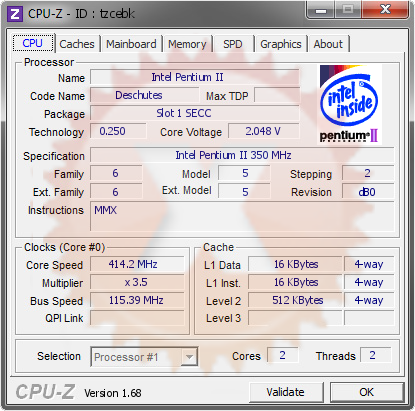Open the About tab
Image resolution: width=415 pixels, height=411 pixels.
[328, 44]
